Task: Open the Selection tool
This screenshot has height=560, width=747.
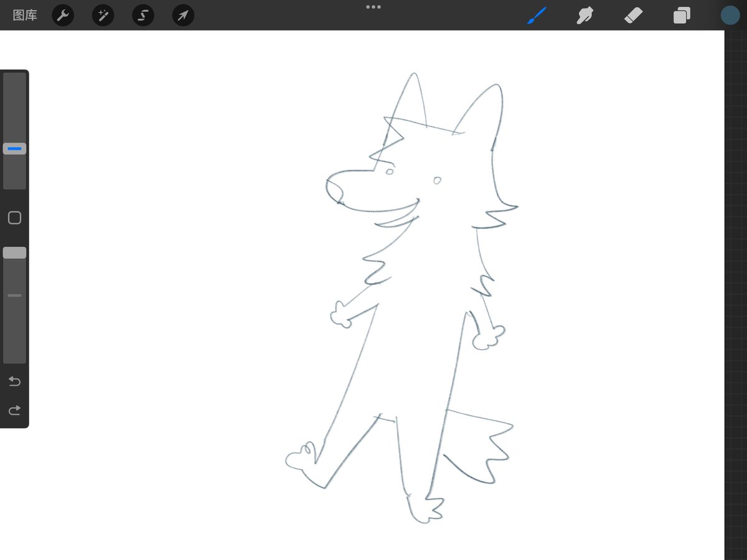Action: click(143, 16)
